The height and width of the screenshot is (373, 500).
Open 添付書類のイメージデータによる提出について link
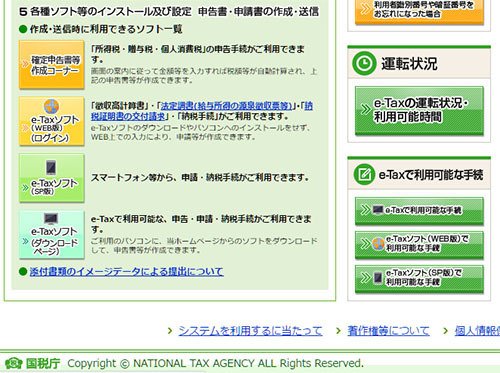coord(126,272)
